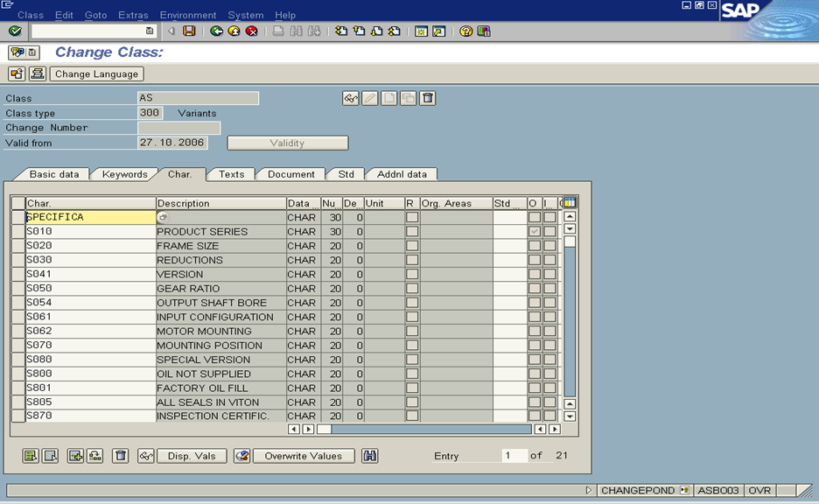Click the binoculars Find icon below table
Screen dimensions: 819x504
coord(370,456)
